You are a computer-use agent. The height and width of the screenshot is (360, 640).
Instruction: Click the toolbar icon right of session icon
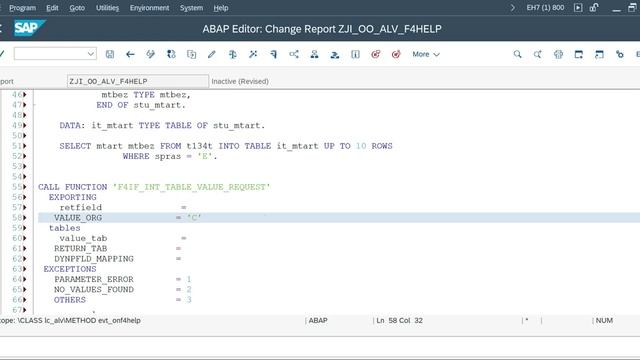pyautogui.click(x=620, y=54)
